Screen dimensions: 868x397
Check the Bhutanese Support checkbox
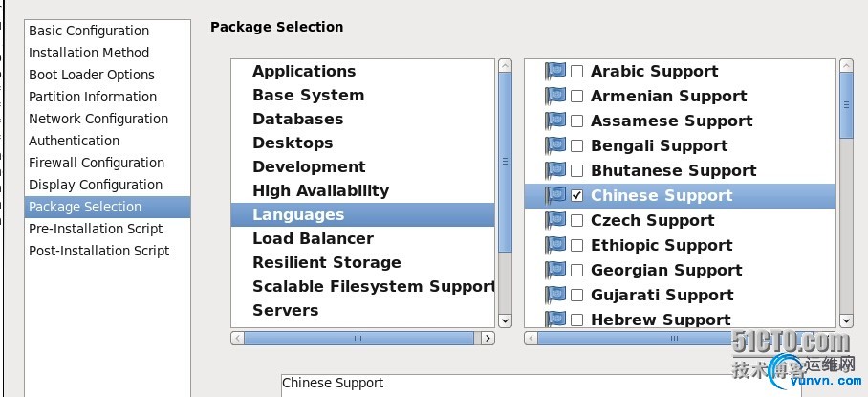click(x=577, y=170)
